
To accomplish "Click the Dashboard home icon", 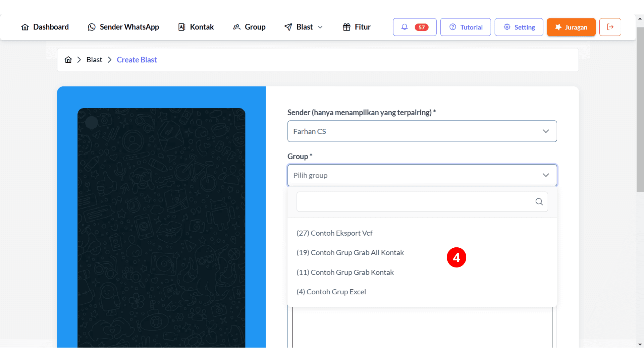I will pyautogui.click(x=25, y=26).
